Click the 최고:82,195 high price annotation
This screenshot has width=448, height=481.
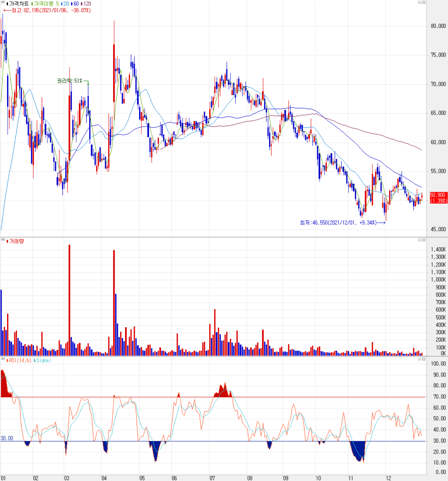(47, 10)
